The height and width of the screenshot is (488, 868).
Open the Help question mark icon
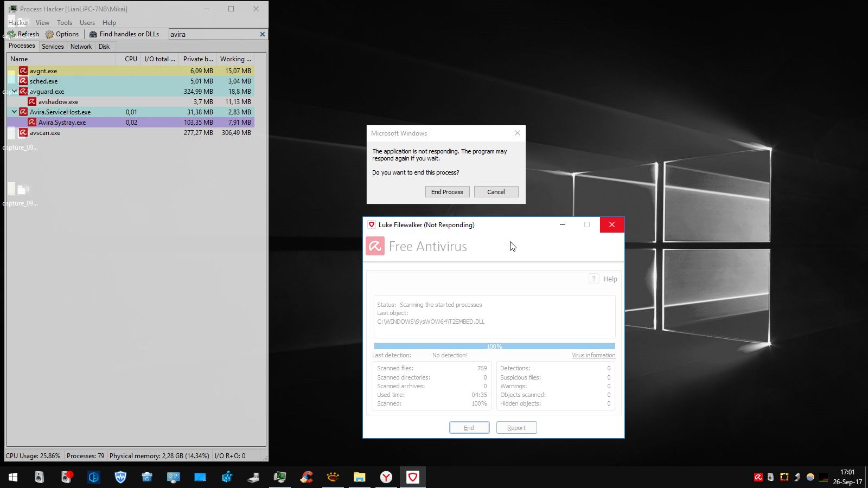[x=593, y=279]
